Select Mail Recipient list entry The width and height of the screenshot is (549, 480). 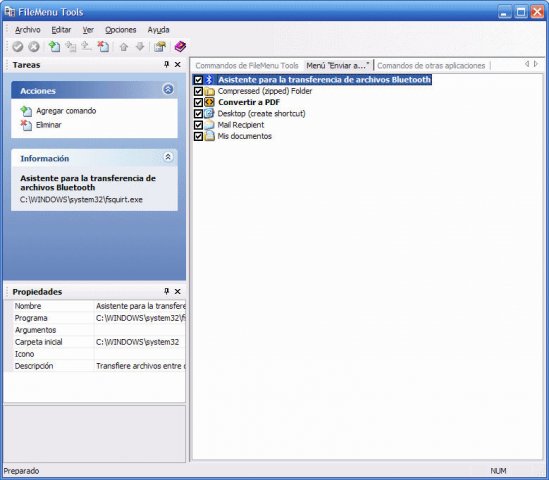click(x=241, y=125)
